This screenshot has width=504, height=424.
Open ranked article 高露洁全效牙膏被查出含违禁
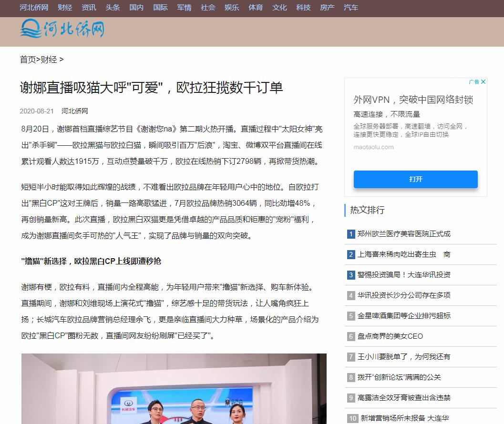coord(404,398)
